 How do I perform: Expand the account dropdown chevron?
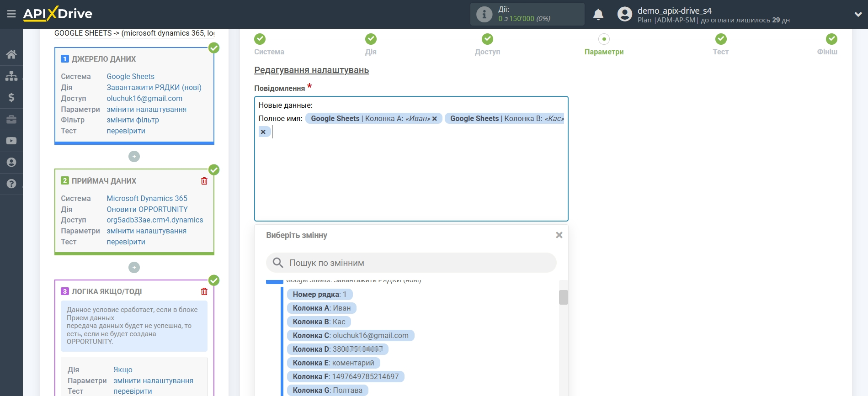(858, 15)
